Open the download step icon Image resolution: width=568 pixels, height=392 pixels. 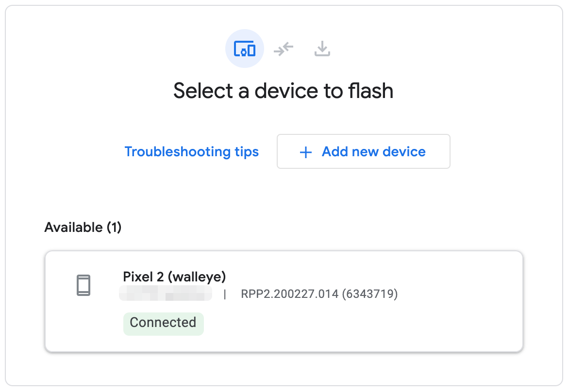(x=321, y=49)
